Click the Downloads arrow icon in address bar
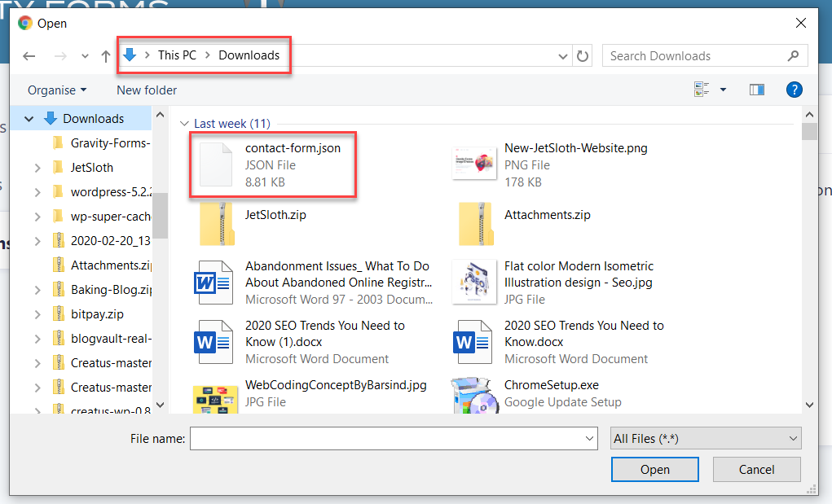The image size is (832, 504). point(130,55)
